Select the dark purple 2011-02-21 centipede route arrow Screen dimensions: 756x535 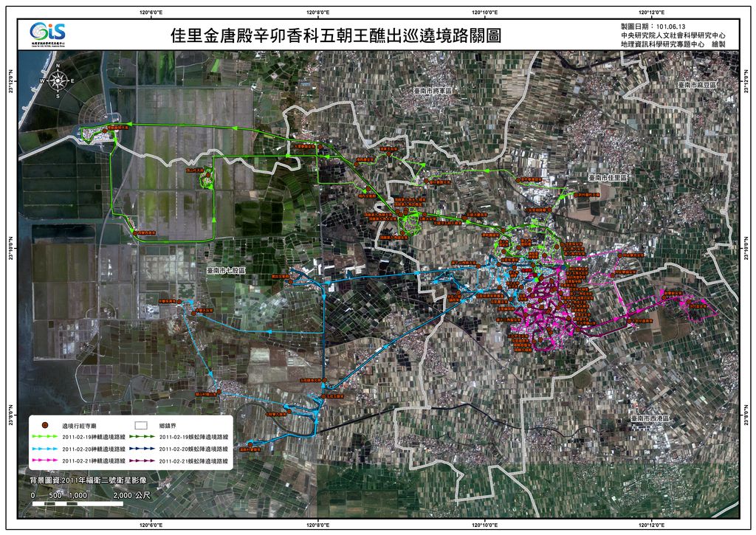pos(142,460)
